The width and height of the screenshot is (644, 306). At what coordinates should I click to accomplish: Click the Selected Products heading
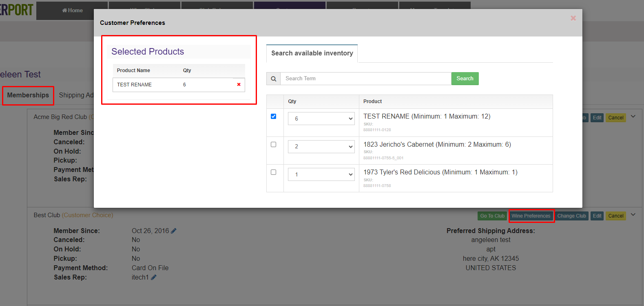click(x=148, y=52)
